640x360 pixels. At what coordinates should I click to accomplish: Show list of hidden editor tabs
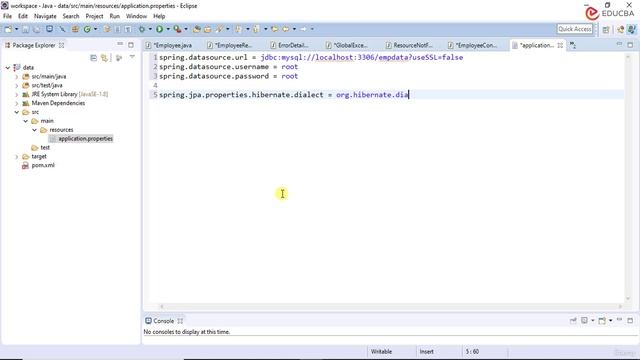[573, 45]
